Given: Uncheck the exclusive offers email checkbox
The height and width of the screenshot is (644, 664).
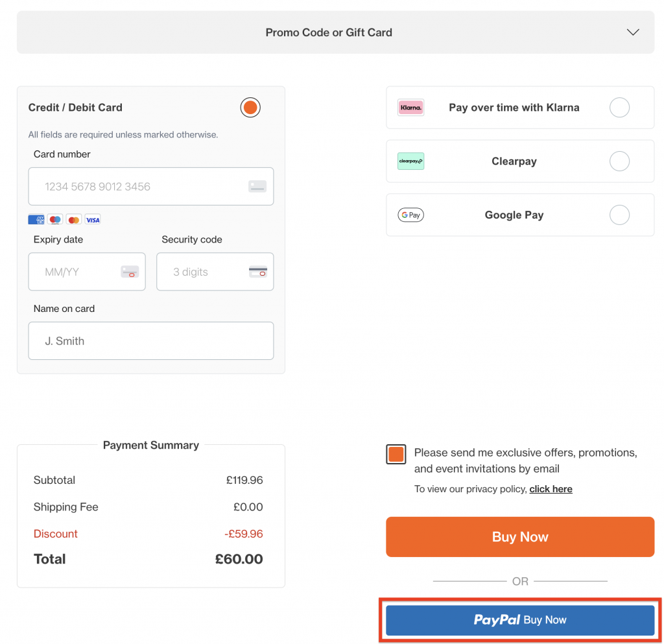Looking at the screenshot, I should [396, 455].
